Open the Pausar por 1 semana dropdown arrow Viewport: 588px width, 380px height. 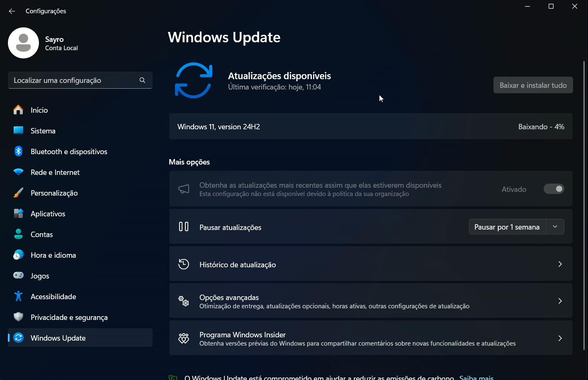(x=555, y=227)
